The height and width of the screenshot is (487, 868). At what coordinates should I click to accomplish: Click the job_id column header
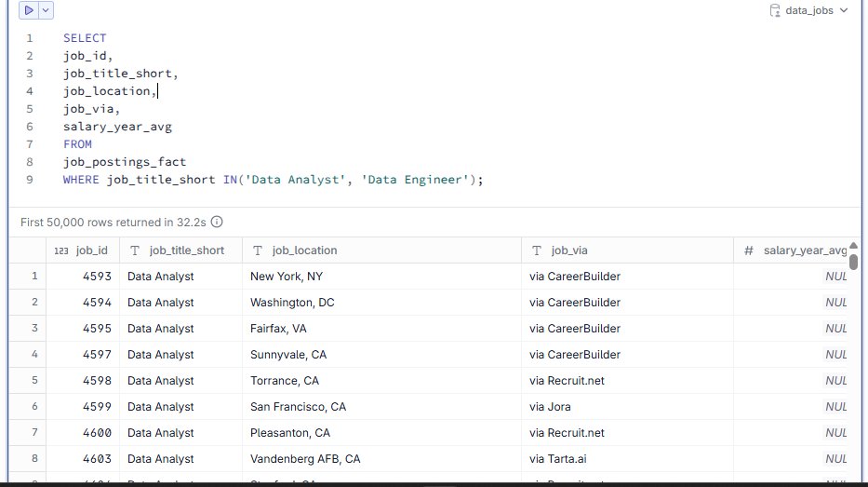coord(83,250)
